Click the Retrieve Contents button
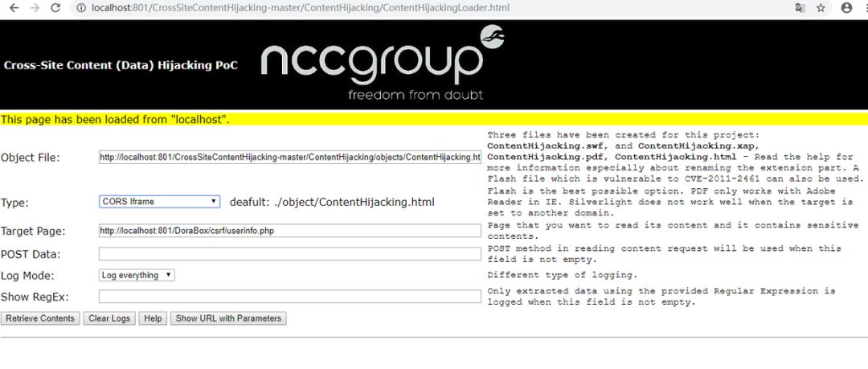Viewport: 868px width, 369px height. [40, 318]
